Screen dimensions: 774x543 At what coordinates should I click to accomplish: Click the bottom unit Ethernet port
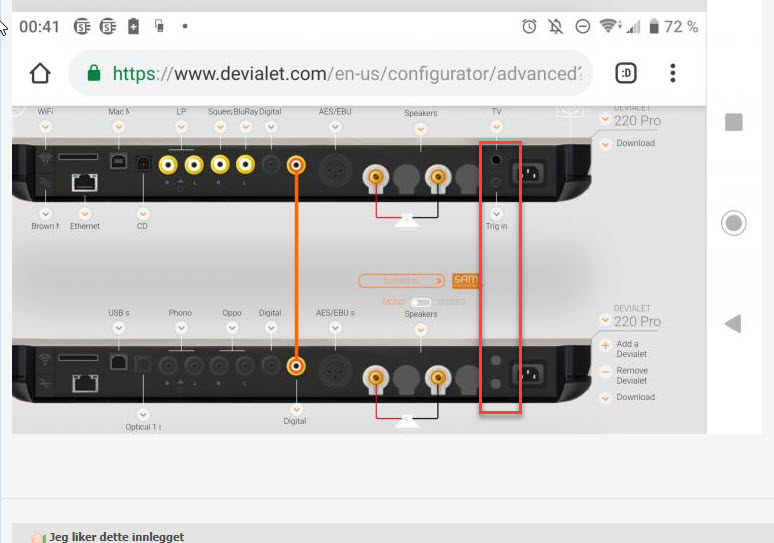(85, 384)
